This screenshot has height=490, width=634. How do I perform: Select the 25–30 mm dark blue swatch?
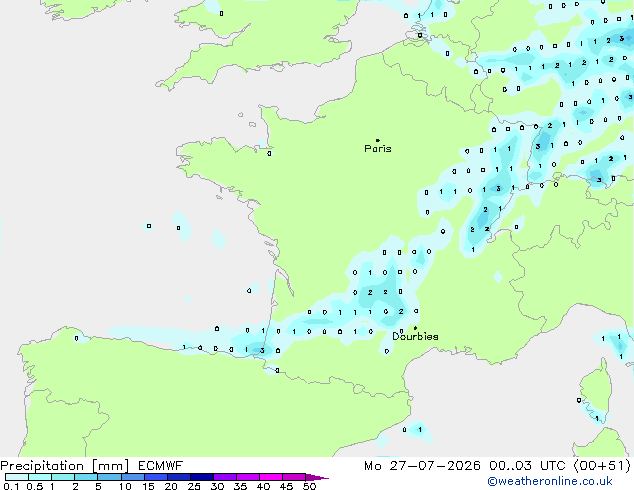201,477
